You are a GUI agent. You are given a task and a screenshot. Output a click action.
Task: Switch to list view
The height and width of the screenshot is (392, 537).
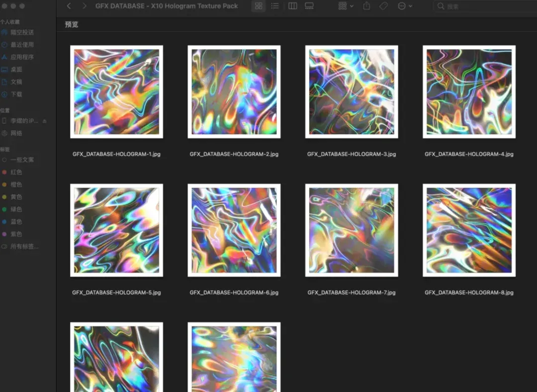point(275,6)
